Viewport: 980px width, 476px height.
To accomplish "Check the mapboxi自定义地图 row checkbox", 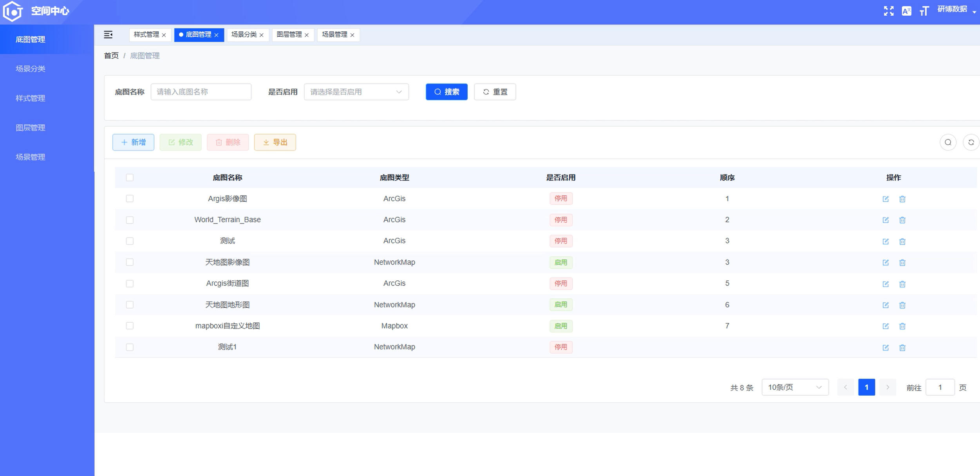I will pyautogui.click(x=130, y=326).
